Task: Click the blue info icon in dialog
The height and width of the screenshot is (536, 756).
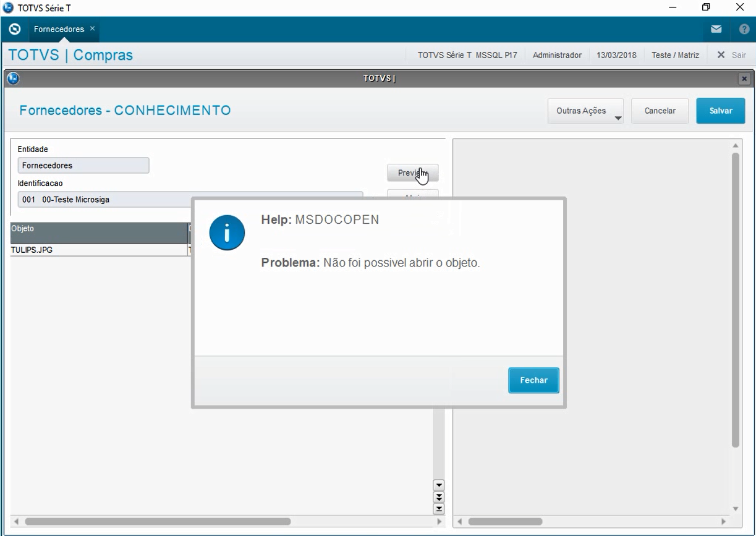Action: pos(227,232)
